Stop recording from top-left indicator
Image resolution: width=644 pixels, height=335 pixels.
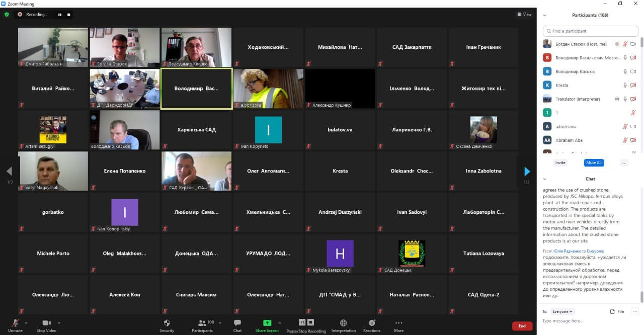69,15
